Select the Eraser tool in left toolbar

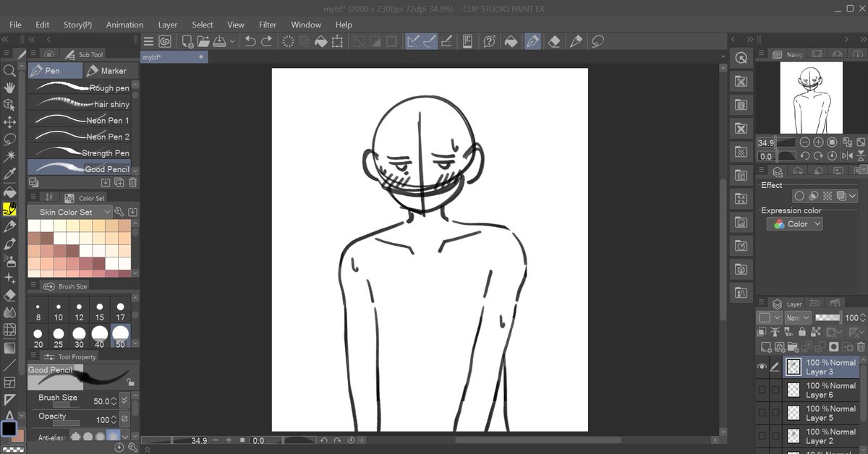click(x=10, y=296)
